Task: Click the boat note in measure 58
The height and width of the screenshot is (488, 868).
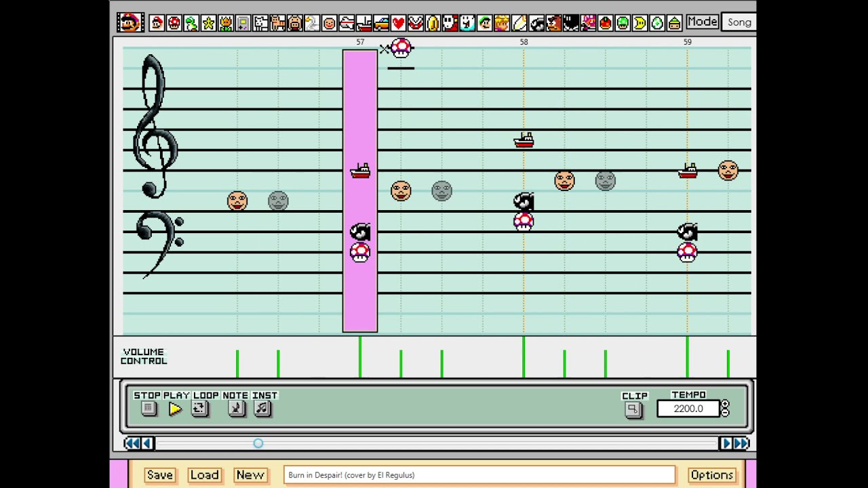Action: point(524,140)
